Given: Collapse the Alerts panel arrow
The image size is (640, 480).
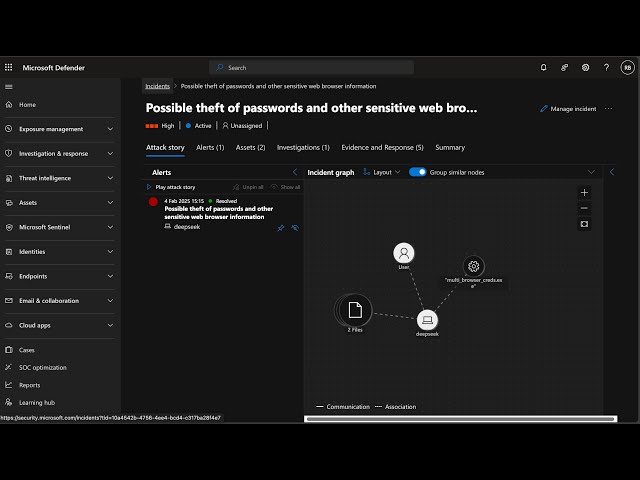Looking at the screenshot, I should tap(295, 172).
